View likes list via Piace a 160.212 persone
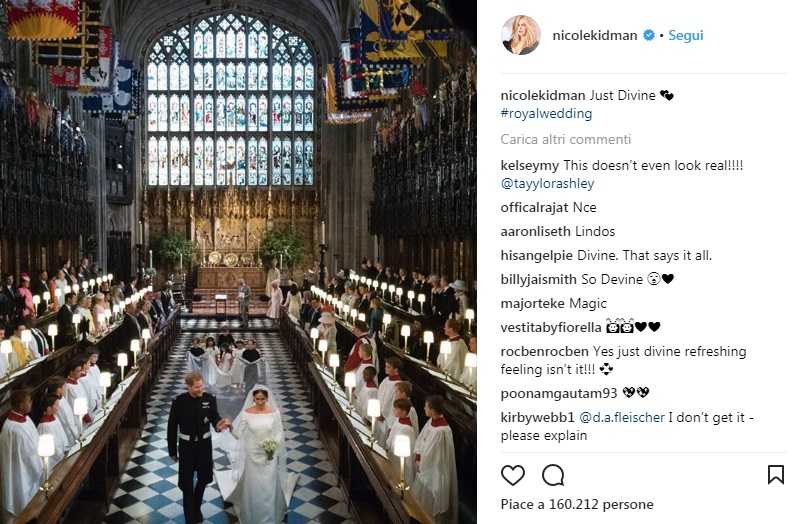The image size is (793, 524). [576, 505]
